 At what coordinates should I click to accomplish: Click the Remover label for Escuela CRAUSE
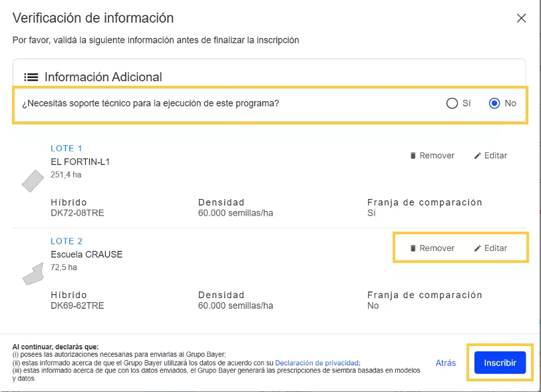[x=437, y=248]
